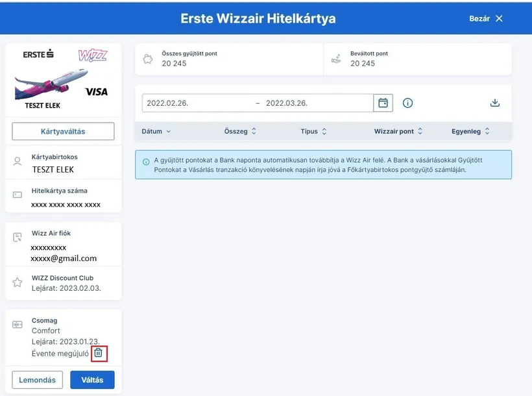Sort by Wizzair pont column

pos(398,131)
